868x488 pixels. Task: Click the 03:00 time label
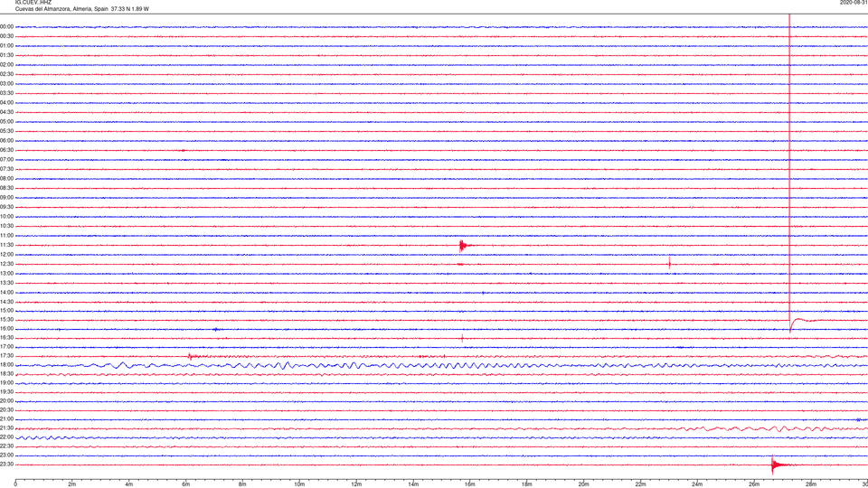coord(6,83)
